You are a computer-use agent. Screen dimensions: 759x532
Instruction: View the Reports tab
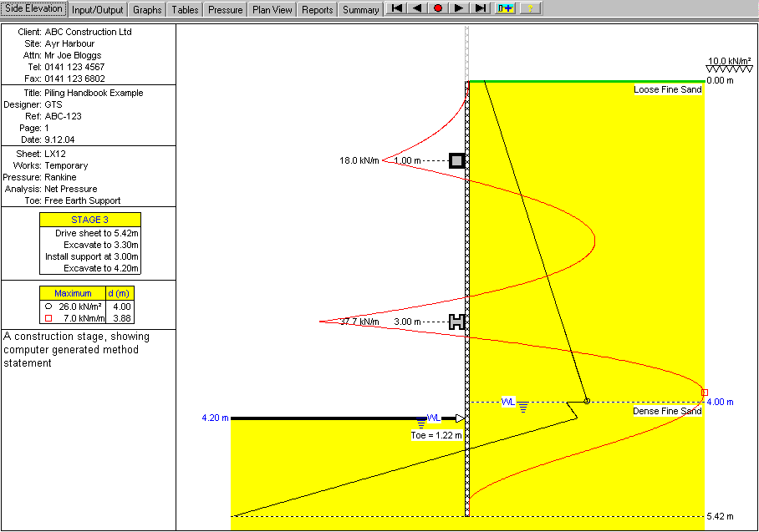coord(318,10)
